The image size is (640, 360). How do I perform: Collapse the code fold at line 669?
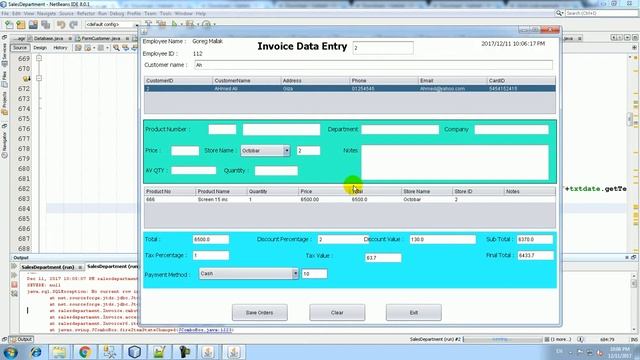[x=39, y=58]
